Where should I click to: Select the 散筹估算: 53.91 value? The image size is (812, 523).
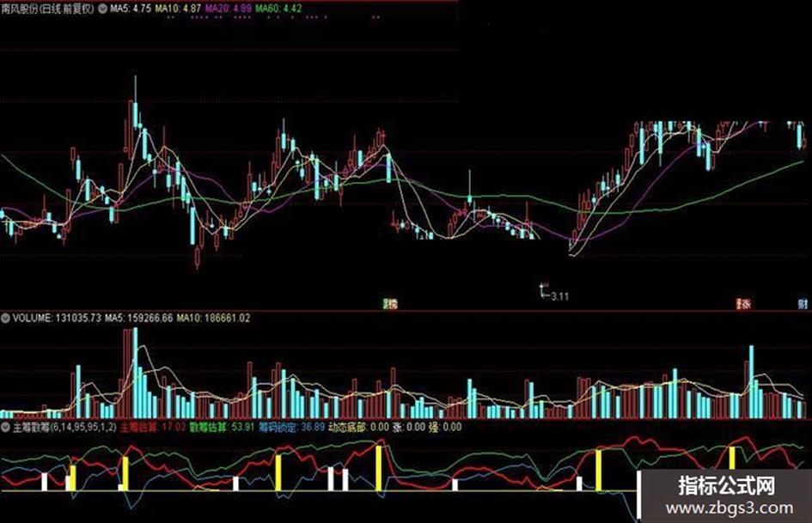coord(222,428)
